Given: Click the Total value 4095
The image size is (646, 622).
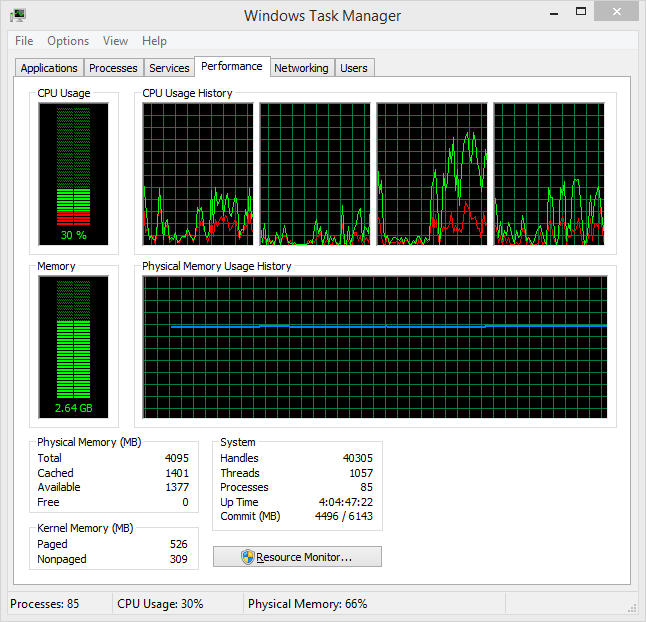Looking at the screenshot, I should pyautogui.click(x=177, y=458).
